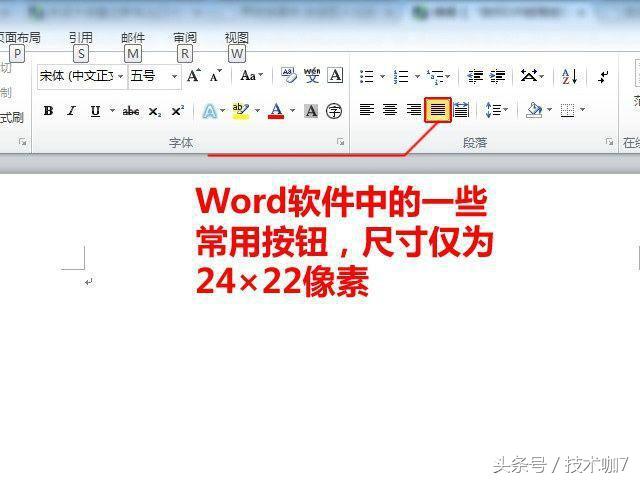
Task: Click Shrink Font icon
Action: pyautogui.click(x=216, y=76)
